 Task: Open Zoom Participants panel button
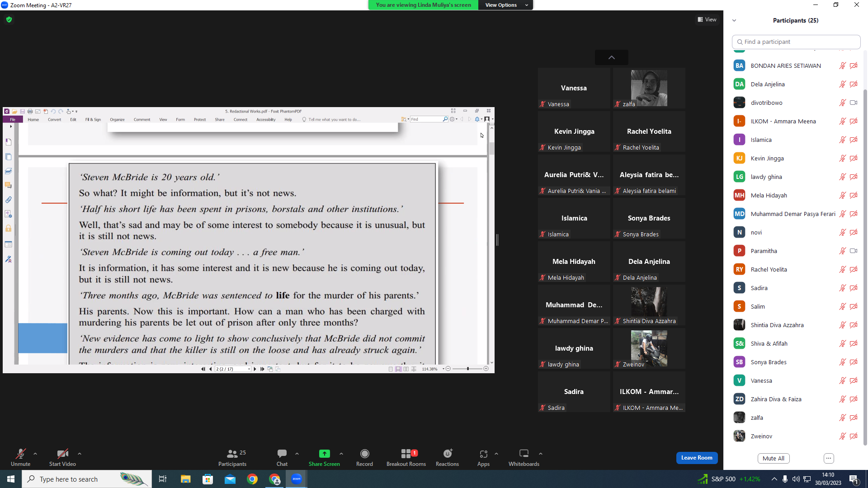232,457
